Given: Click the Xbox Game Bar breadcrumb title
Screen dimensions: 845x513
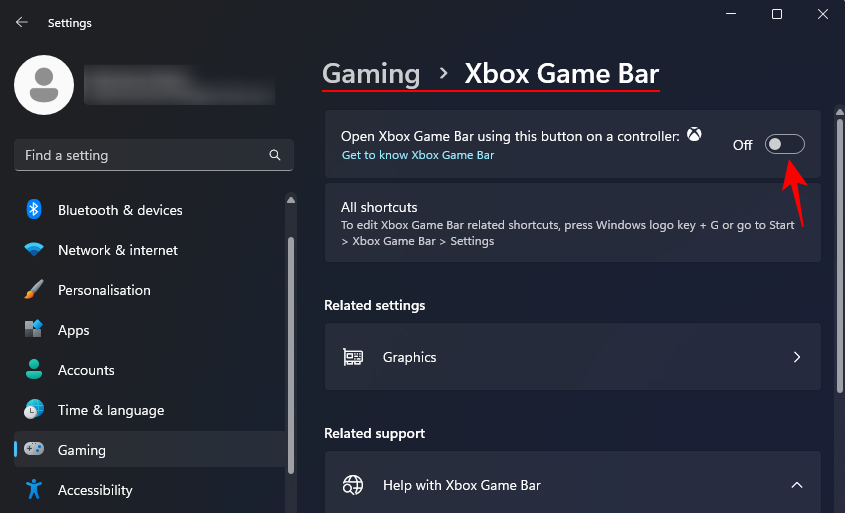Looking at the screenshot, I should click(x=562, y=74).
